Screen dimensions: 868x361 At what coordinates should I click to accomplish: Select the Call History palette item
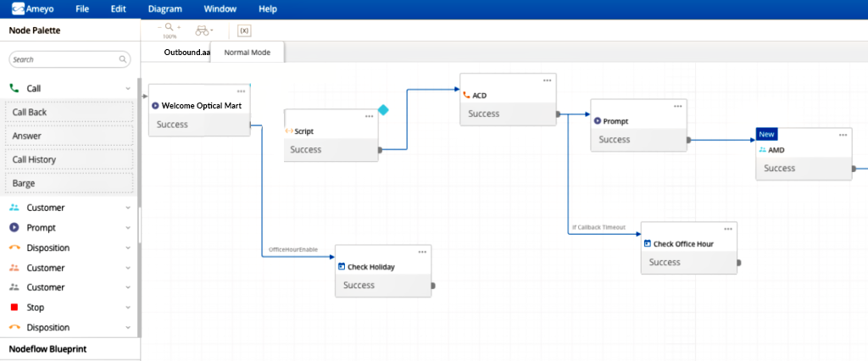[70, 159]
